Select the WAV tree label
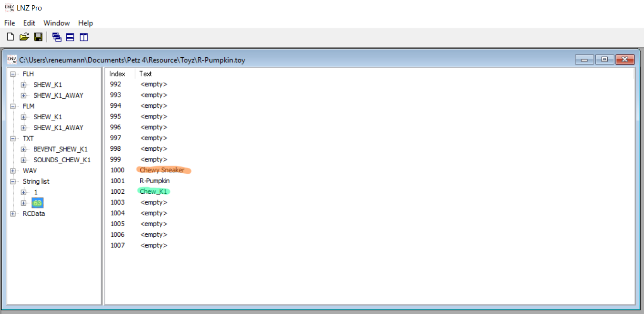Image resolution: width=644 pixels, height=314 pixels. (x=30, y=170)
